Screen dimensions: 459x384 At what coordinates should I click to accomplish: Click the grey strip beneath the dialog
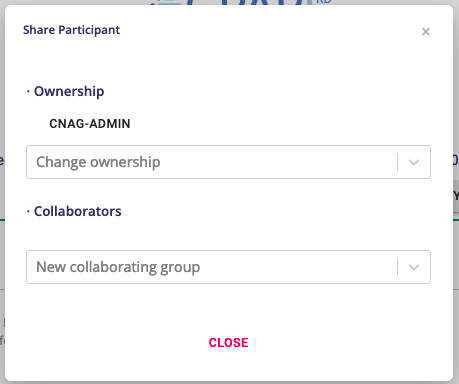coord(229,383)
